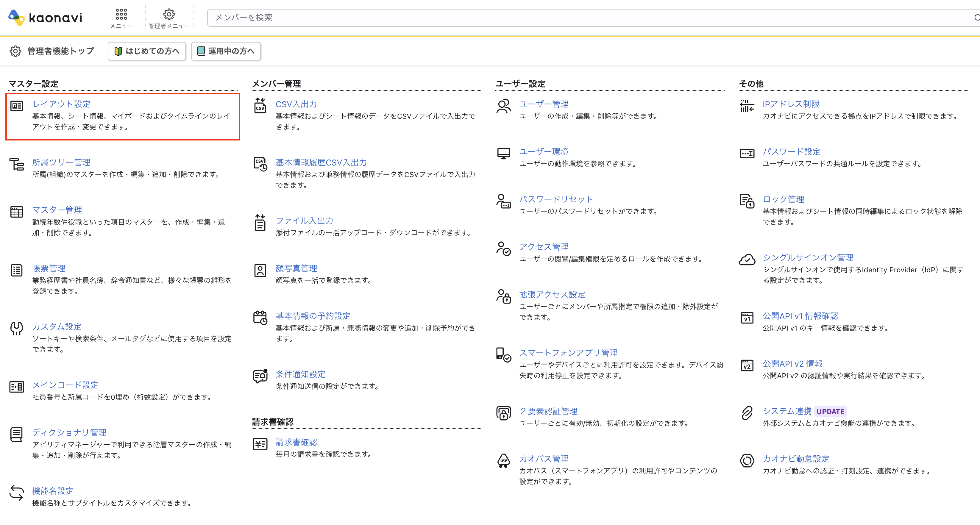Viewport: 980px width, 525px height.
Task: Click the 機能名設定 swap arrows icon
Action: click(16, 493)
